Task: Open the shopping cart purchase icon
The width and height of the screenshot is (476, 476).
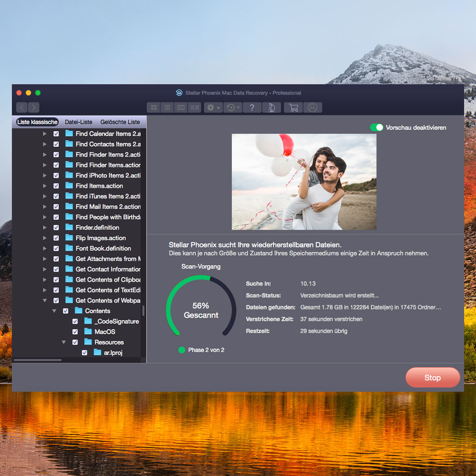Action: 293,108
